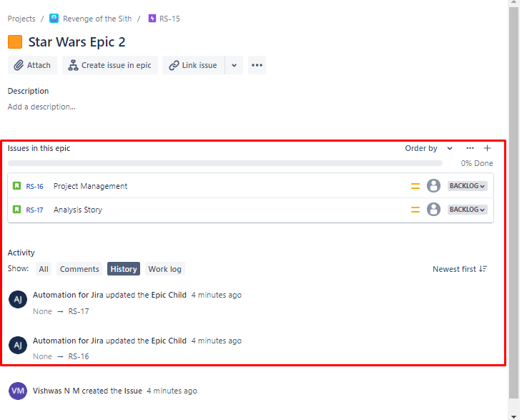Open the RS-16 issue link
Image resolution: width=522 pixels, height=420 pixels.
(34, 186)
